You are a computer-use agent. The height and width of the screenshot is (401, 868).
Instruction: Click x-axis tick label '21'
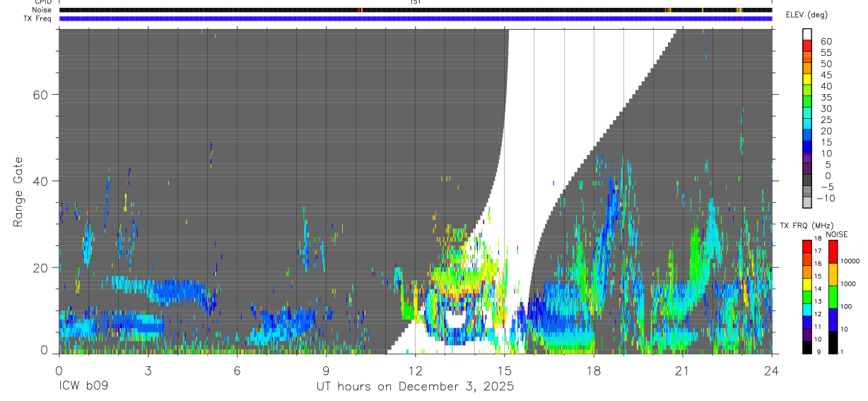[x=683, y=371]
